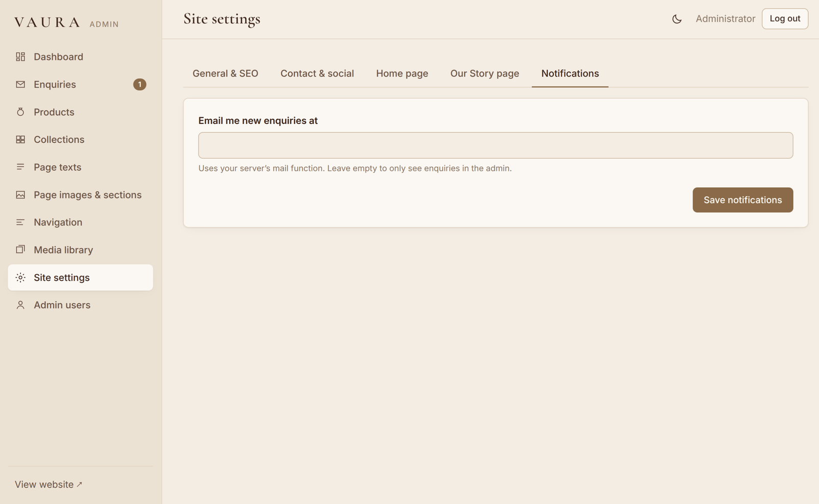The width and height of the screenshot is (819, 504).
Task: Open the Our Story page tab
Action: pos(485,74)
